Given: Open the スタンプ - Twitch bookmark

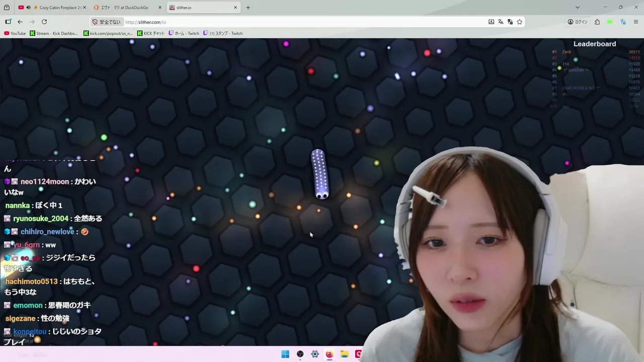Looking at the screenshot, I should pyautogui.click(x=223, y=33).
